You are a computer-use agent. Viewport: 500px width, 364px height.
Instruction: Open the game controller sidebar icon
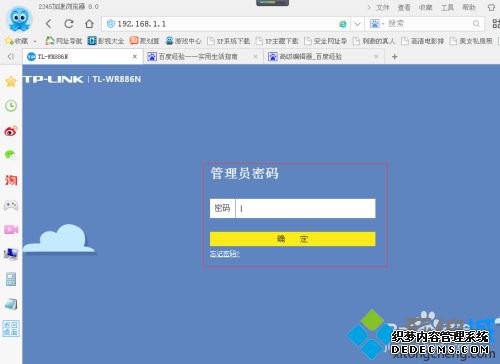(11, 205)
